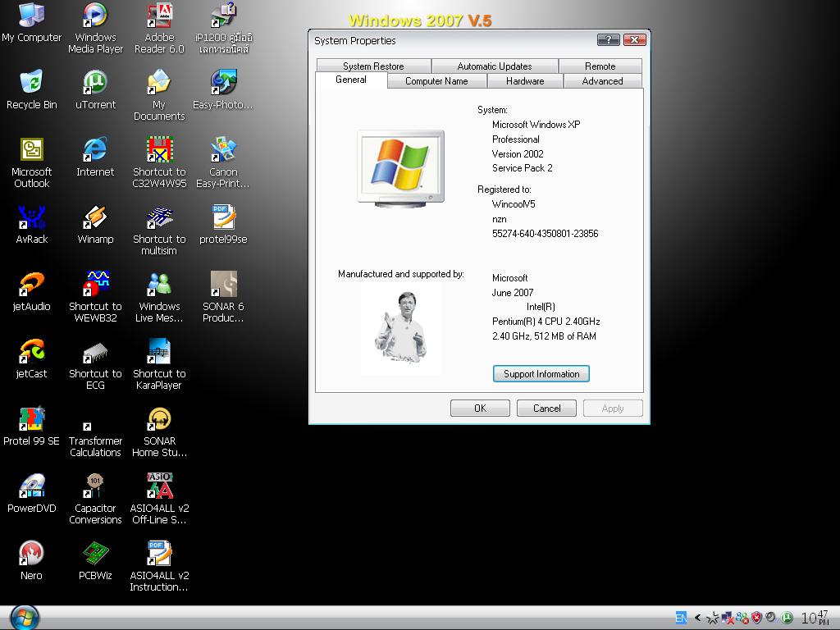Select the Adobe Reader 6.0 icon

coord(159,28)
